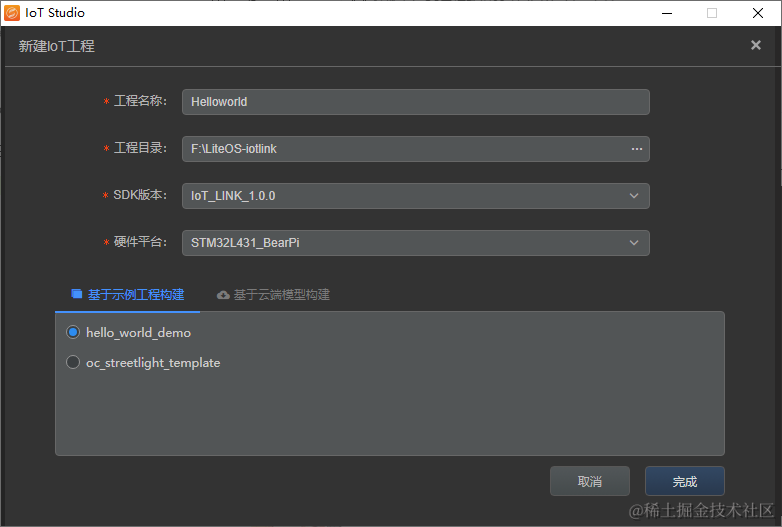Switch to the 基于云端模型构建 tab
This screenshot has width=782, height=527.
pos(273,295)
